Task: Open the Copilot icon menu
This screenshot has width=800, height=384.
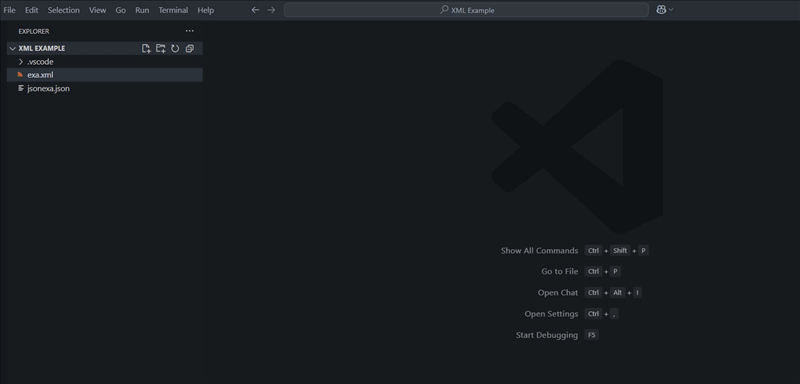Action: pos(661,10)
